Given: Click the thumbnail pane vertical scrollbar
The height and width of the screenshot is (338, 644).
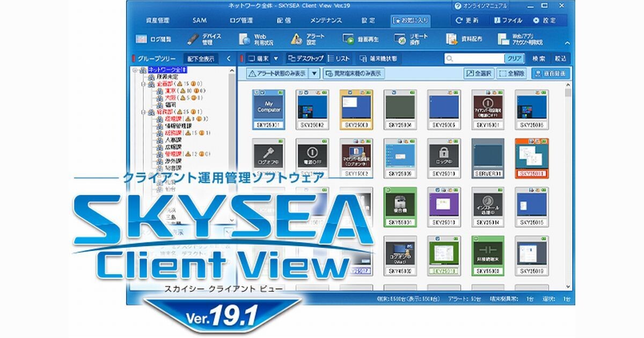Looking at the screenshot, I should pos(568,161).
